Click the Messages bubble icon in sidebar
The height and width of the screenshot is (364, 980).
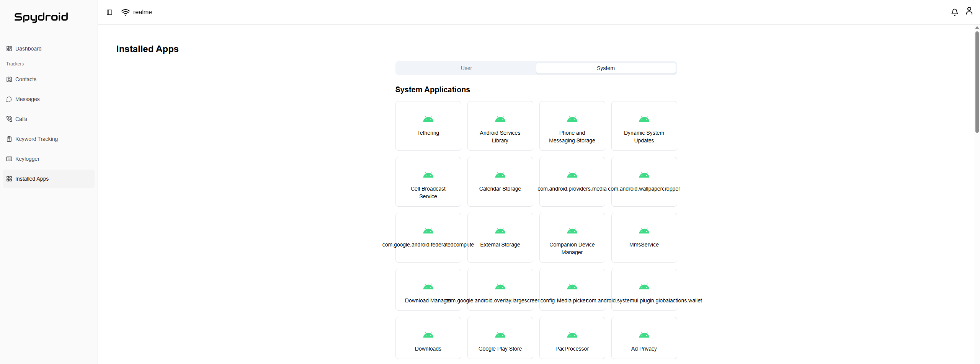[x=9, y=99]
